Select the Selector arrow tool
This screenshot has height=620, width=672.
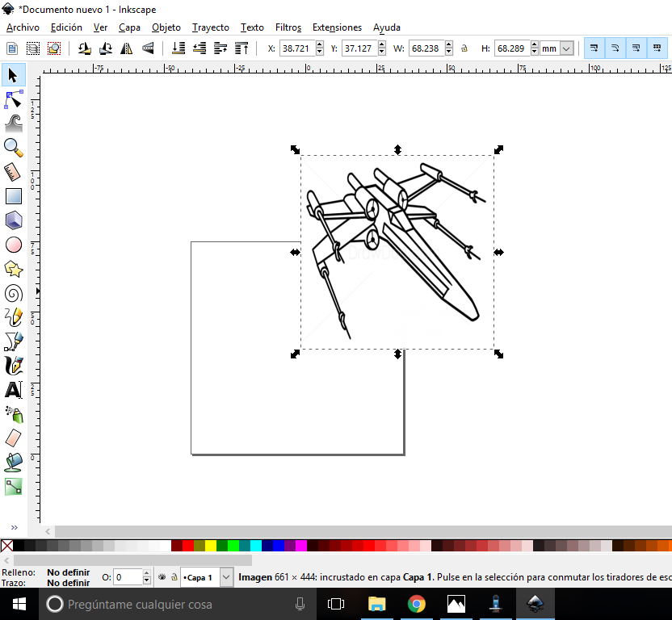point(13,75)
